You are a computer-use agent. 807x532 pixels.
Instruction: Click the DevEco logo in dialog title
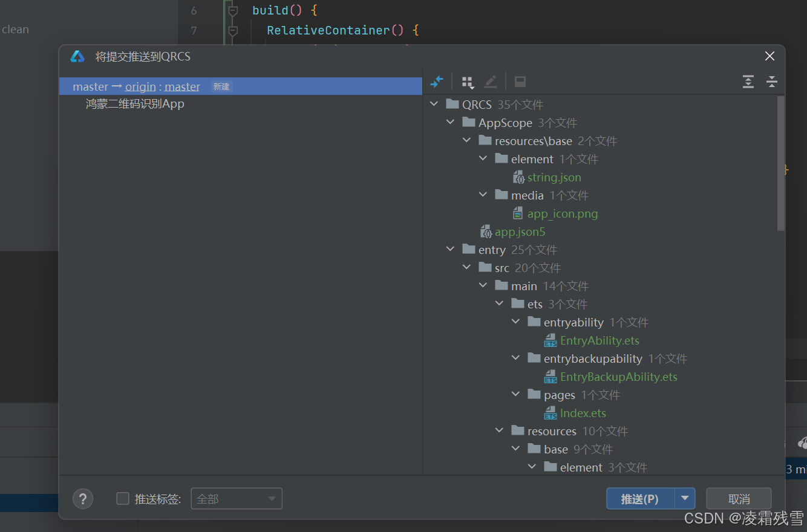click(x=77, y=56)
